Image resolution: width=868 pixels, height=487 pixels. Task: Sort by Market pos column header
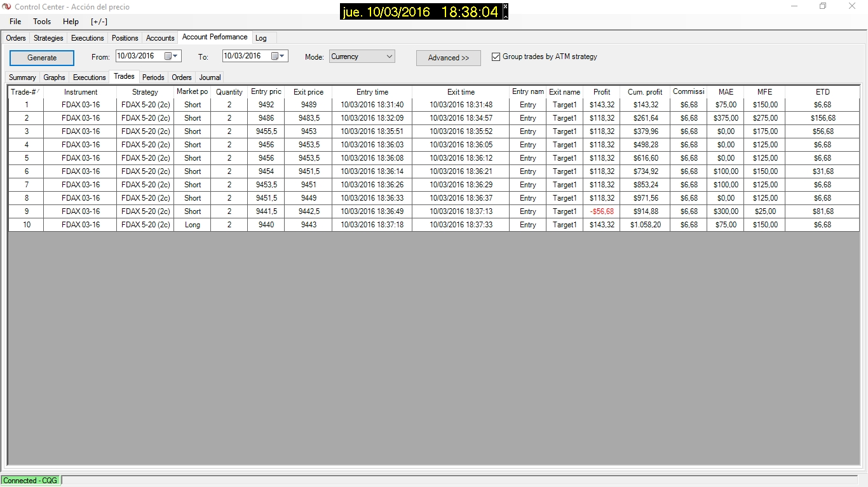[x=192, y=92]
